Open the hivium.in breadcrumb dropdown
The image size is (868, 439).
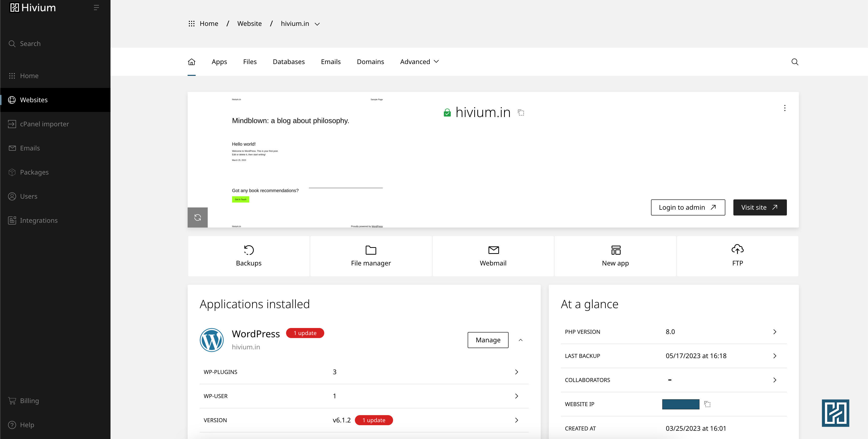[317, 24]
